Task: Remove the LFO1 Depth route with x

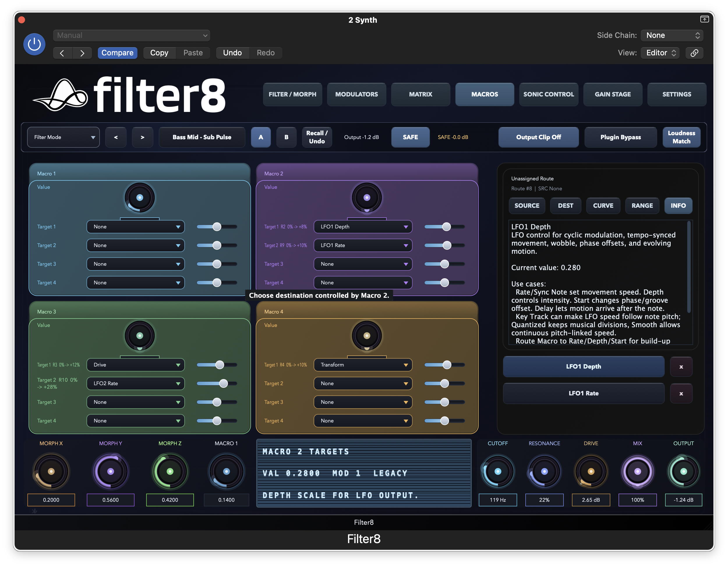Action: click(681, 367)
